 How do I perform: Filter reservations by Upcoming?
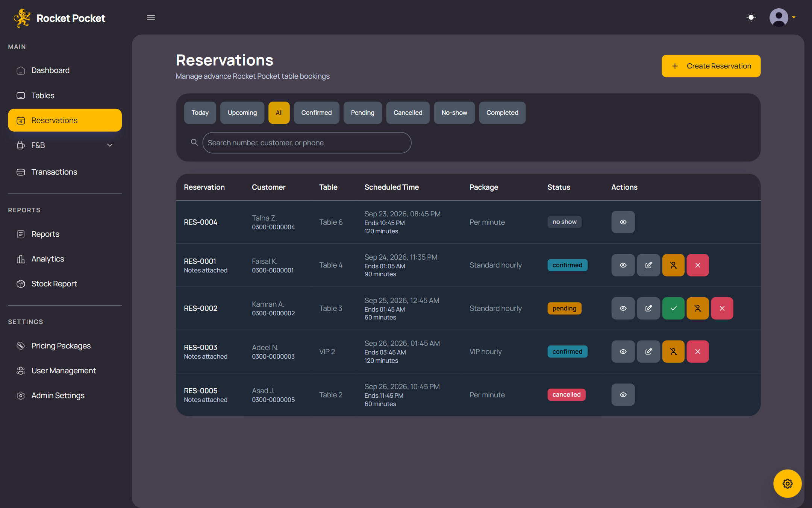[242, 113]
